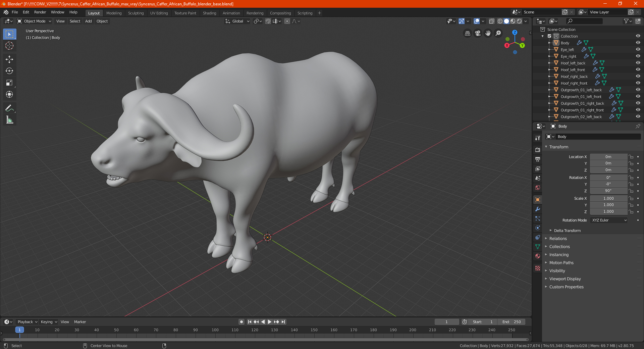Activate the 3D Cursor tool
Image resolution: width=644 pixels, height=349 pixels.
[9, 46]
